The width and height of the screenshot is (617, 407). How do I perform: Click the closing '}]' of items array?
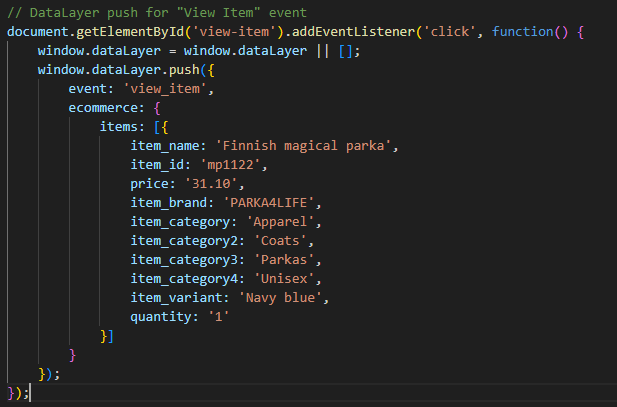click(107, 336)
